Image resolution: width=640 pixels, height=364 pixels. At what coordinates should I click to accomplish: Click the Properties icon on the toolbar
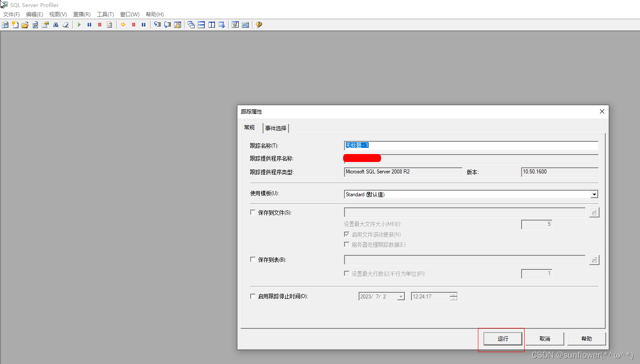coord(45,24)
